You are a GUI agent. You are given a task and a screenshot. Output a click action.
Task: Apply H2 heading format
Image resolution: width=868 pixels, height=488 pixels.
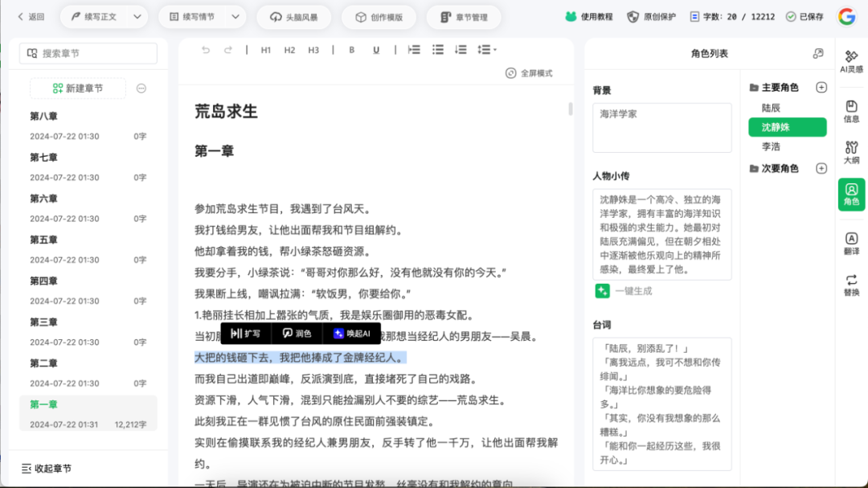[x=289, y=50]
